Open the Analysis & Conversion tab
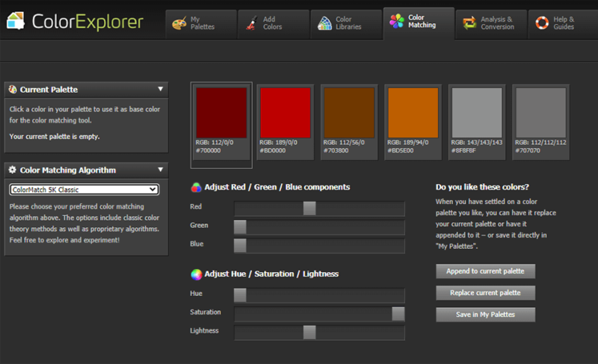598x364 pixels. tap(492, 25)
